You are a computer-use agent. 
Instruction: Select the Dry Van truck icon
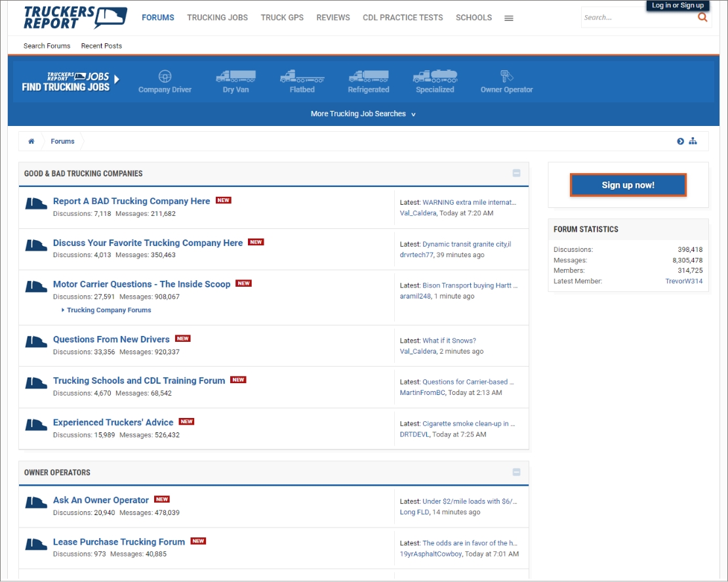pos(236,76)
